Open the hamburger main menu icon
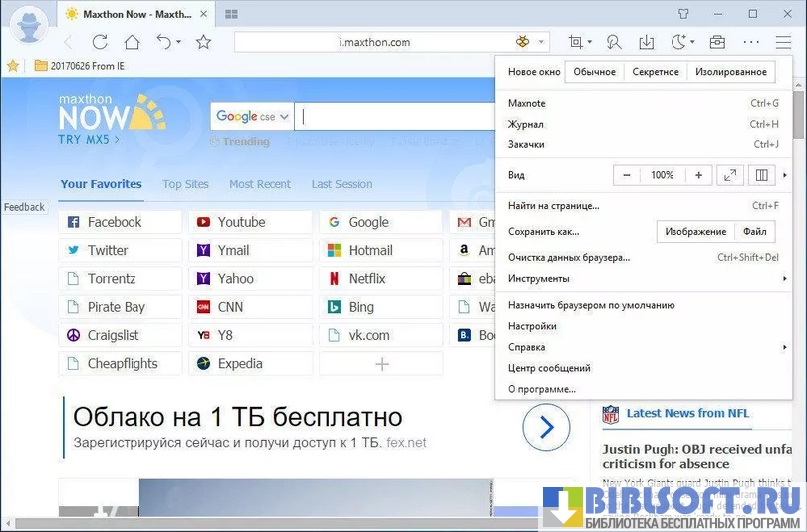This screenshot has width=807, height=532. click(783, 42)
